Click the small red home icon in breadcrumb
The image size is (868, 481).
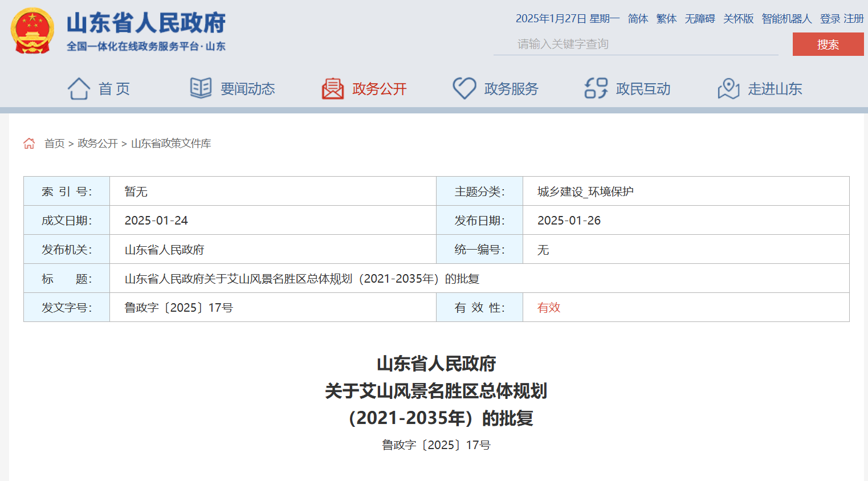point(29,144)
